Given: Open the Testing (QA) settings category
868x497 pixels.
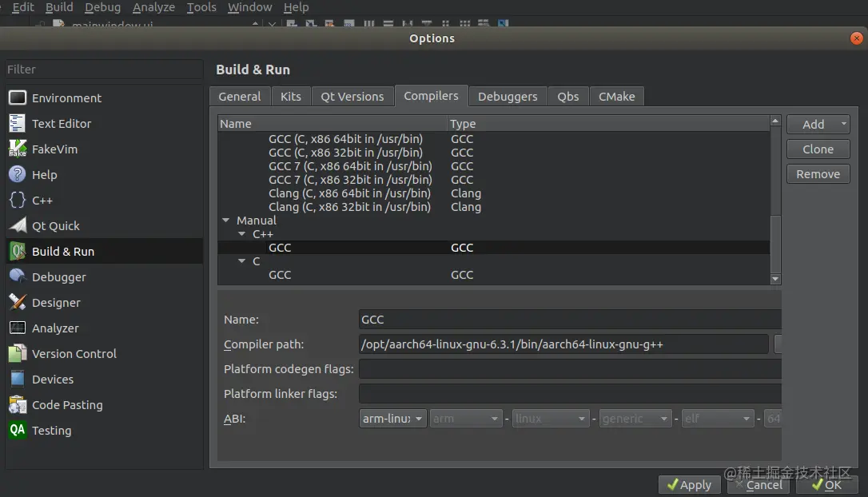Looking at the screenshot, I should pyautogui.click(x=104, y=430).
